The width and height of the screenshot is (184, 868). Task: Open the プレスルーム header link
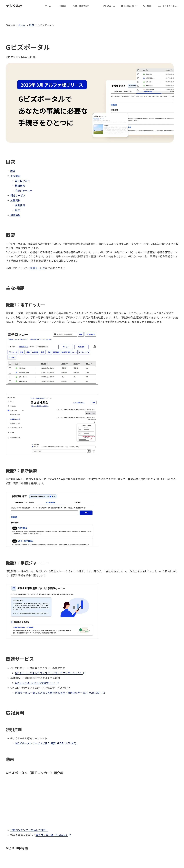pyautogui.click(x=109, y=6)
